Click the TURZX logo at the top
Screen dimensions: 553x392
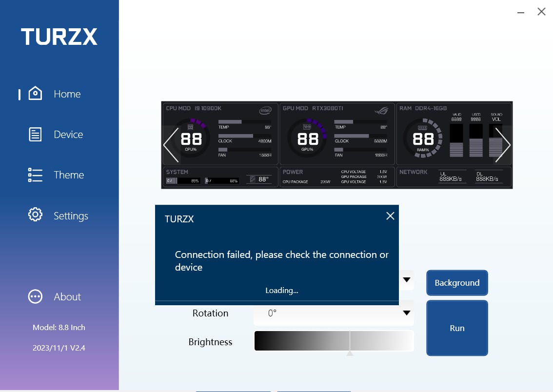[59, 37]
